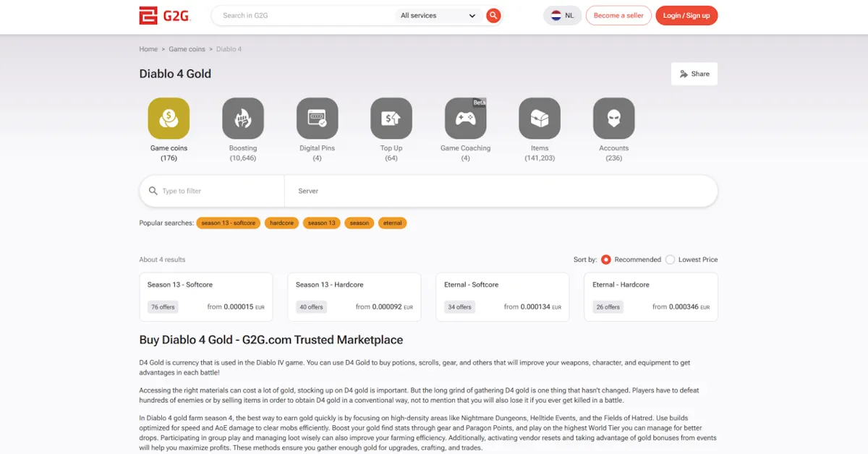Select the season 13 - softcore search tag
The image size is (868, 454).
pyautogui.click(x=229, y=223)
